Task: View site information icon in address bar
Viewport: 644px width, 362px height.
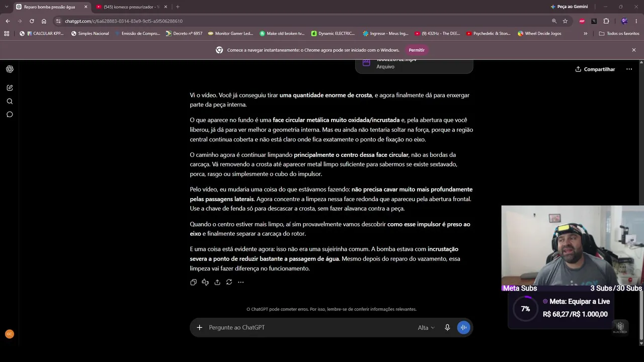Action: (x=58, y=21)
